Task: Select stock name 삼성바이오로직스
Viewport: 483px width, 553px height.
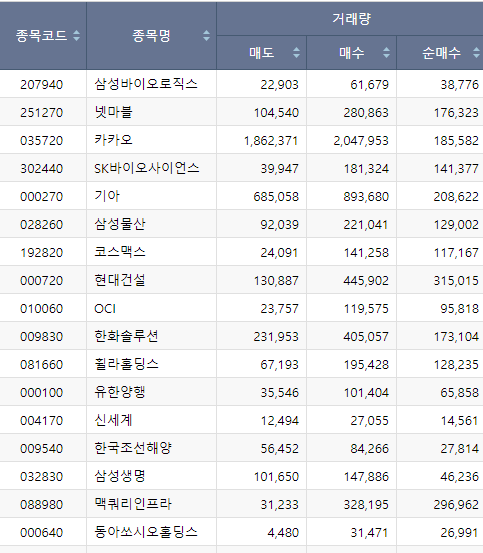Action: click(x=146, y=84)
